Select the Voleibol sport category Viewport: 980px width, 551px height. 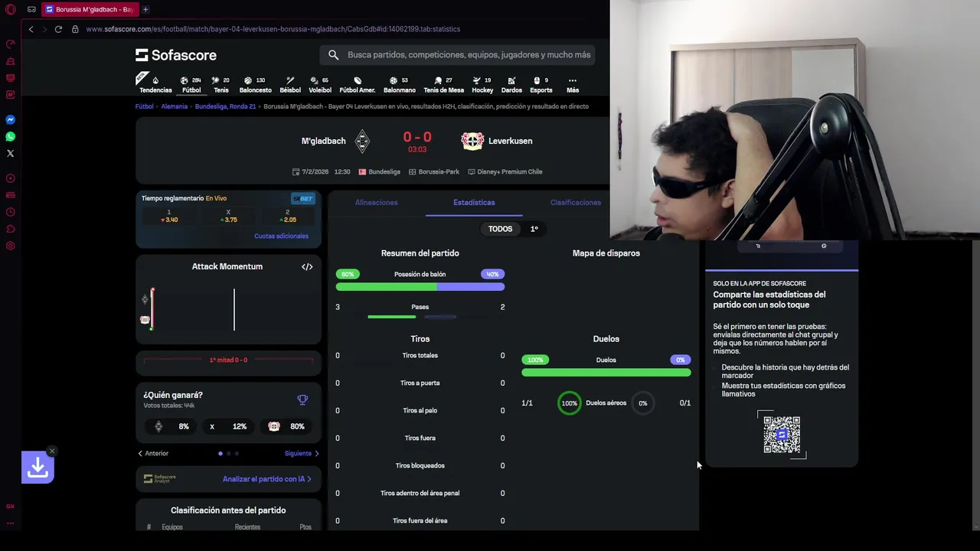pyautogui.click(x=320, y=84)
